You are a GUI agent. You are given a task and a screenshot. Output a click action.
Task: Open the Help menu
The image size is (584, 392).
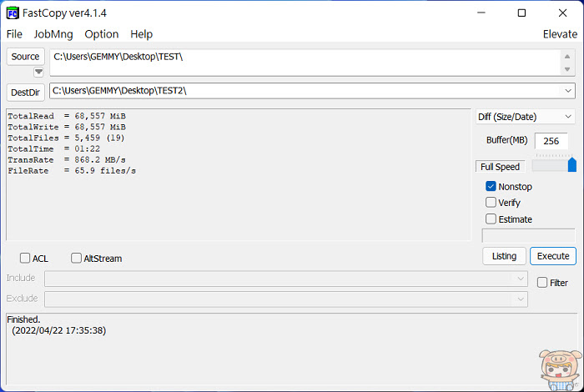[x=141, y=34]
